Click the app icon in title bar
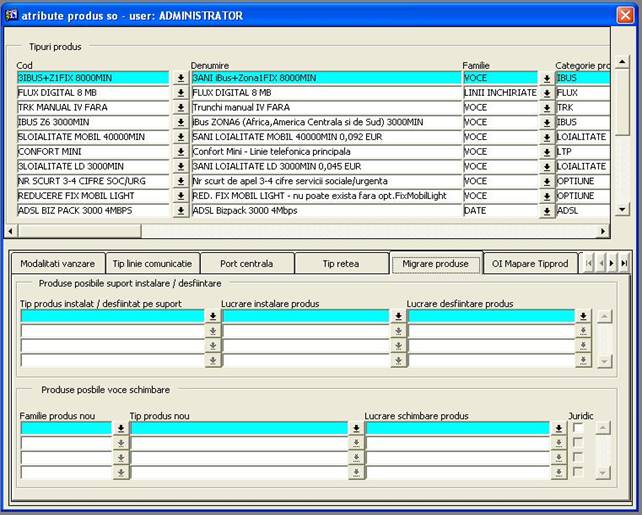Screen dimensions: 642x515 coord(13,16)
